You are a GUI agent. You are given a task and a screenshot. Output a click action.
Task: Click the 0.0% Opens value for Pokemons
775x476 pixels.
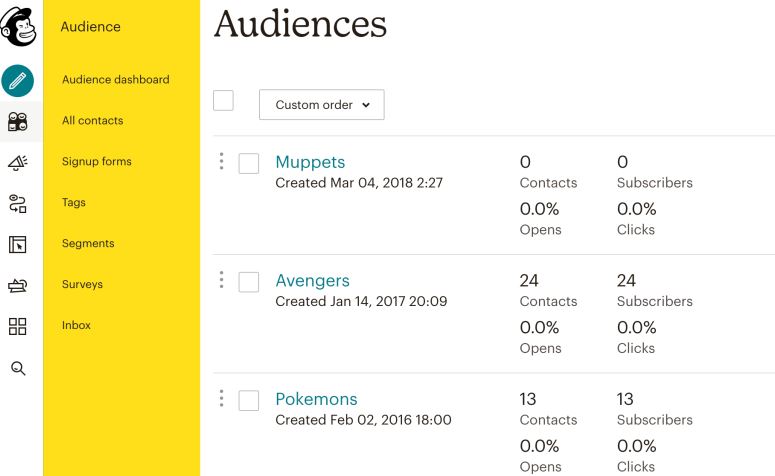click(539, 446)
